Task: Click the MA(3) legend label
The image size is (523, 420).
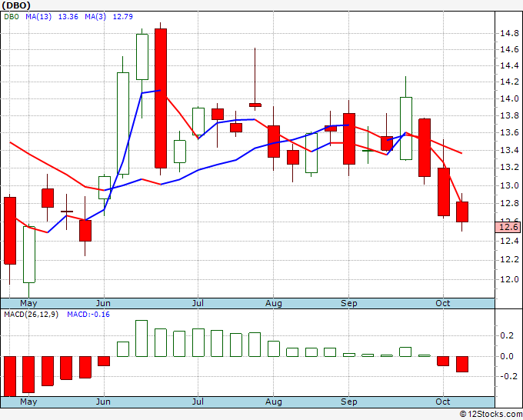Action: (x=95, y=17)
